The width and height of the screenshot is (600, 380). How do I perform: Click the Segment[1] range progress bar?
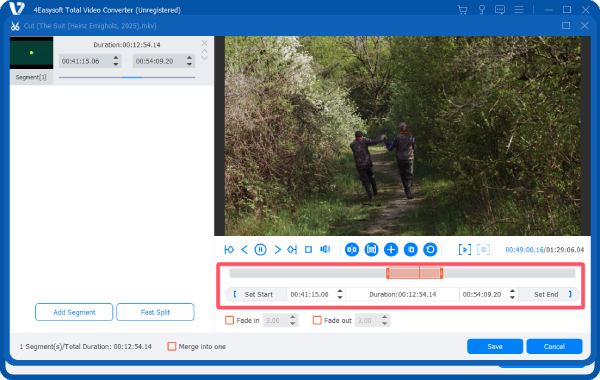[127, 77]
